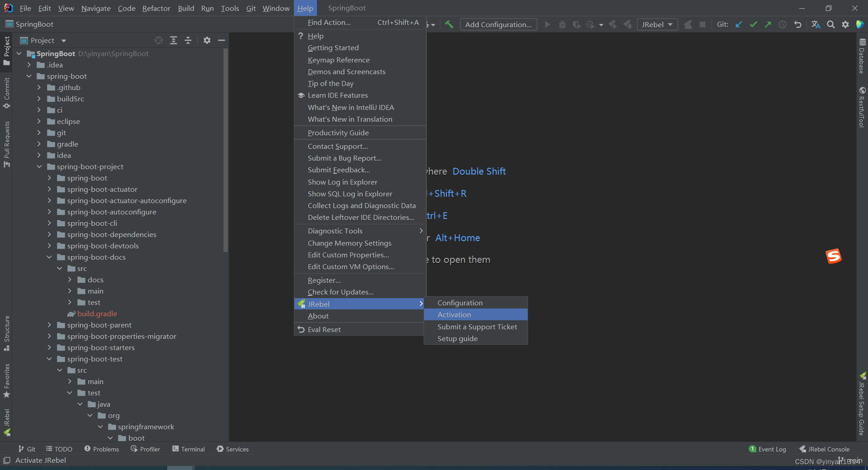Open the Structure side tab
Screen dimensions: 868x470
[x=6, y=333]
